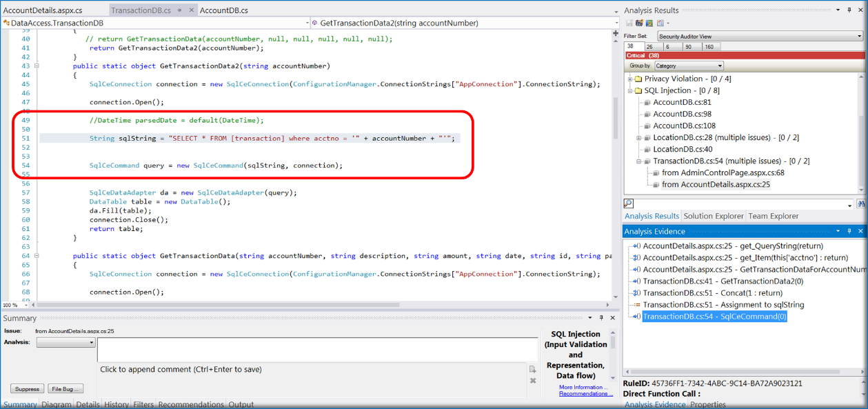Open the Details tab in Summary
Viewport: 868px width, 409px height.
[88, 405]
